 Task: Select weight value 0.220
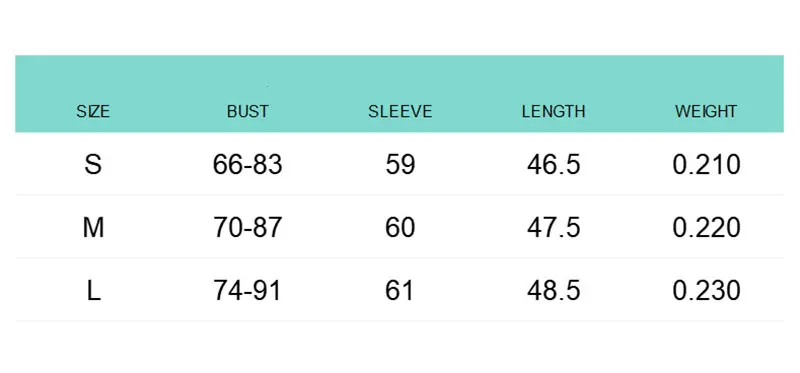click(706, 228)
